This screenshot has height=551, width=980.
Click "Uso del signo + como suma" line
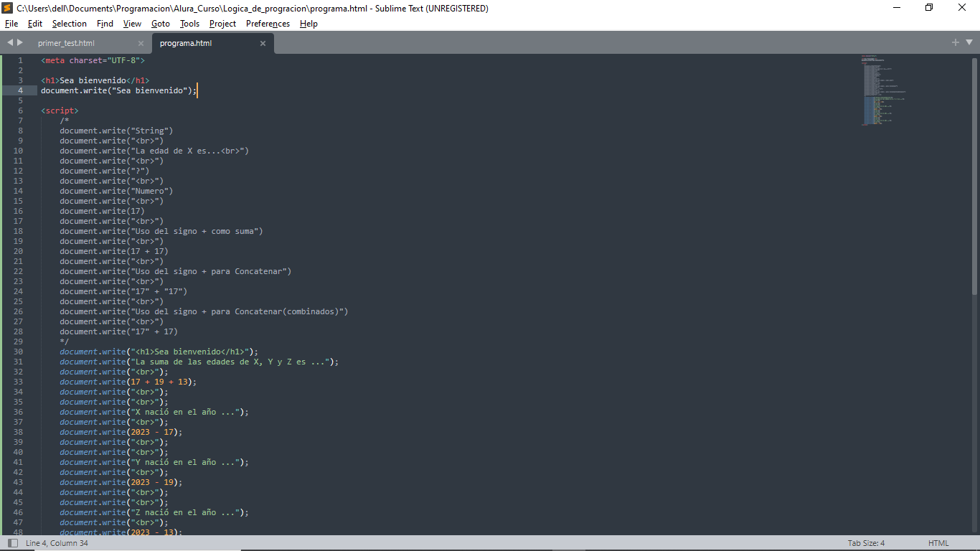(161, 231)
